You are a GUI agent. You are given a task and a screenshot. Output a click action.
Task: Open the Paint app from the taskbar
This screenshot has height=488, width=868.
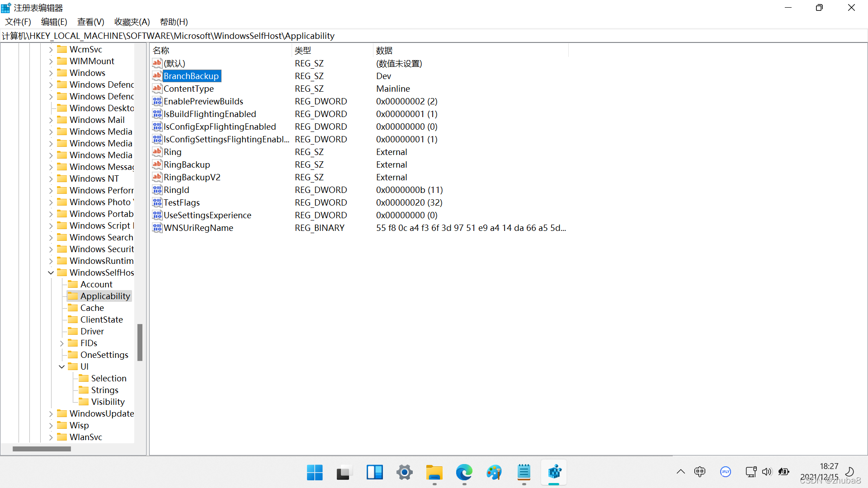(494, 472)
